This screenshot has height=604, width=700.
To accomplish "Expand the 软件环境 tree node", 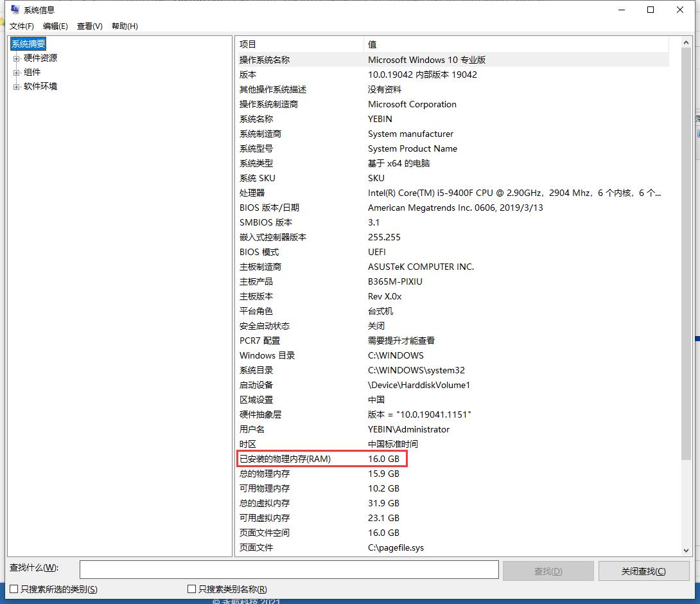I will point(17,87).
